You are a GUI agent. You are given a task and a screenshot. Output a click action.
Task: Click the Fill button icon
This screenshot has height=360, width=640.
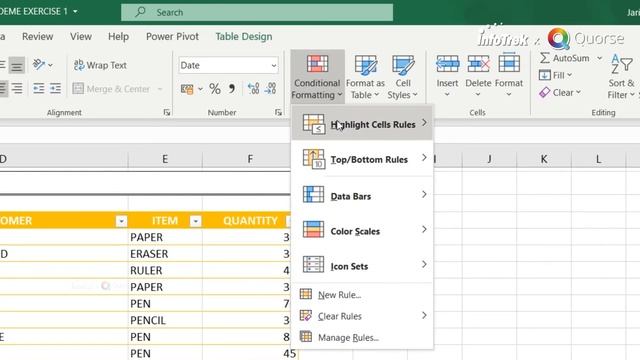[x=544, y=75]
